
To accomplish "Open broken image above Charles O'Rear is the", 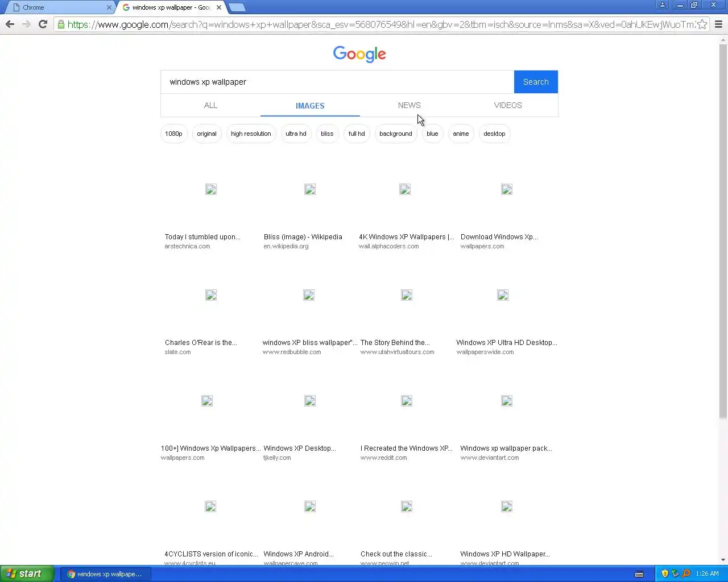I will click(211, 295).
